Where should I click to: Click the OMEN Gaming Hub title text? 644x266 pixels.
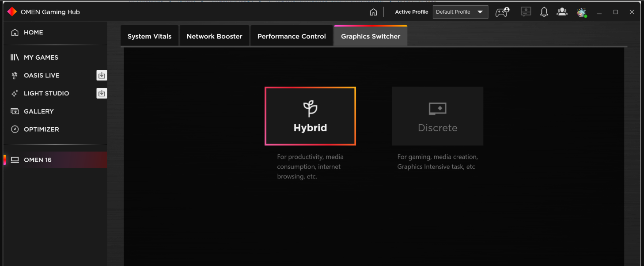pos(50,12)
